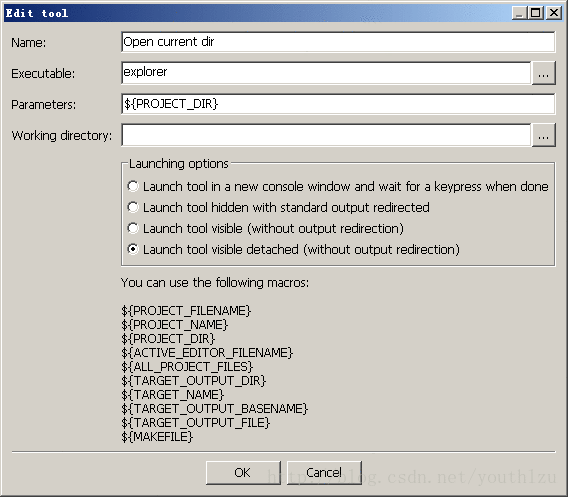Click the ${ALL_PROJECT_FILES} macro text
568x497 pixels.
coord(187,367)
